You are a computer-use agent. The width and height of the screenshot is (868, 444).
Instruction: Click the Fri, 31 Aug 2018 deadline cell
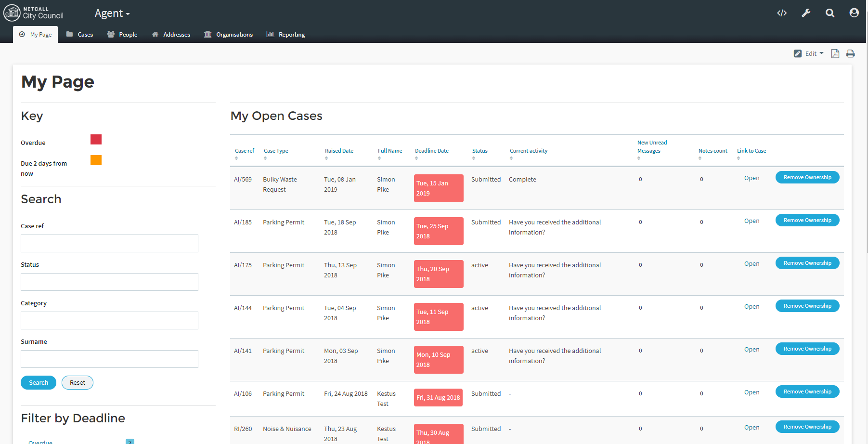(x=438, y=398)
